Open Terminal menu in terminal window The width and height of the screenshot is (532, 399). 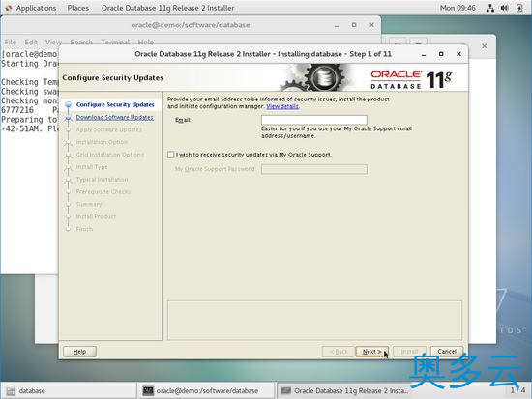pos(115,43)
